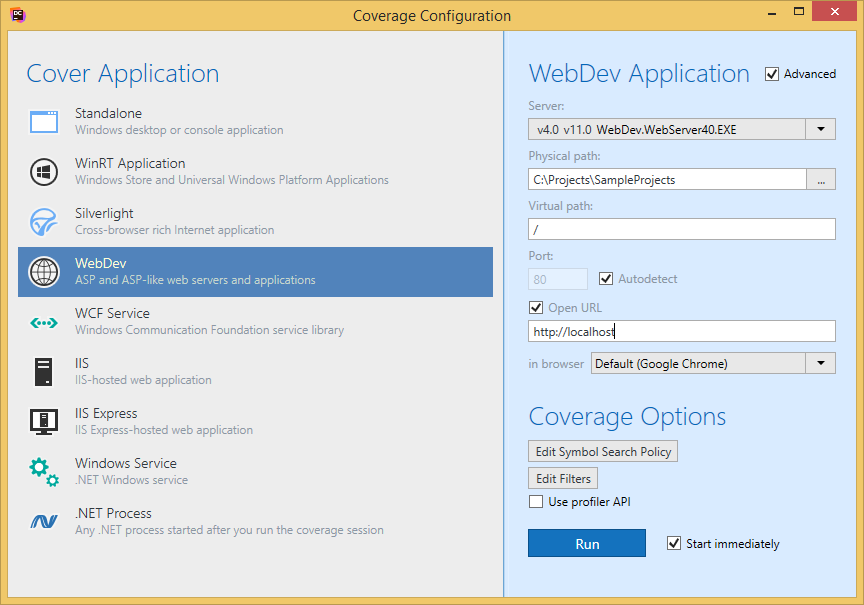
Task: Select the WinRT Application Windows logo icon
Action: coord(44,172)
